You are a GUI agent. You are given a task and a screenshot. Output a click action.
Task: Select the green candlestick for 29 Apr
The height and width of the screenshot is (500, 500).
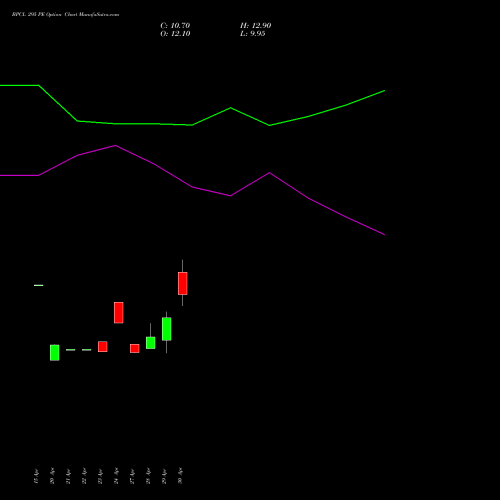point(167,329)
